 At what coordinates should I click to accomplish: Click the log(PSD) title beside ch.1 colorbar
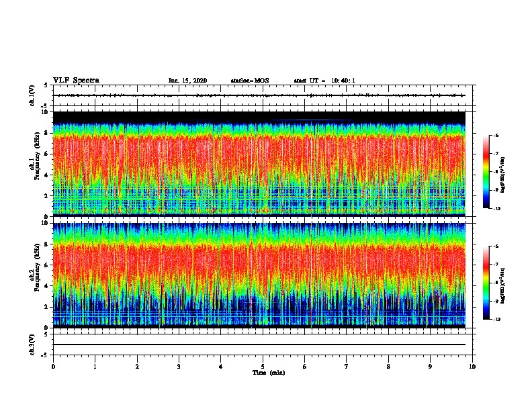coord(502,175)
